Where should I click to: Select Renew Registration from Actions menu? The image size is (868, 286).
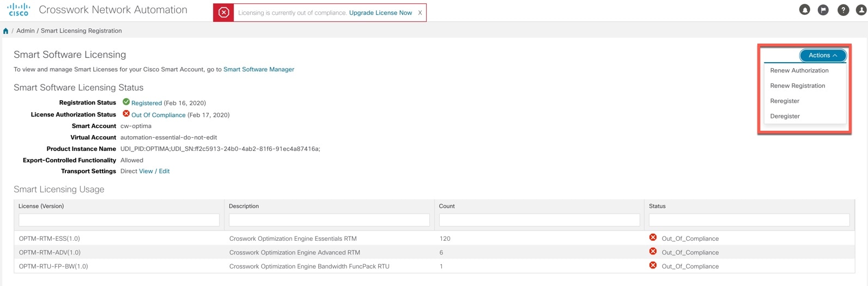(x=798, y=86)
